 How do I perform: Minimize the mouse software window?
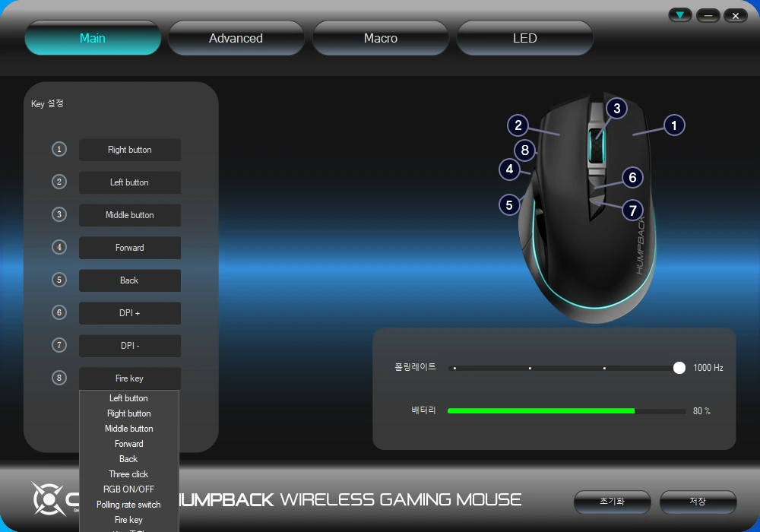pyautogui.click(x=708, y=15)
